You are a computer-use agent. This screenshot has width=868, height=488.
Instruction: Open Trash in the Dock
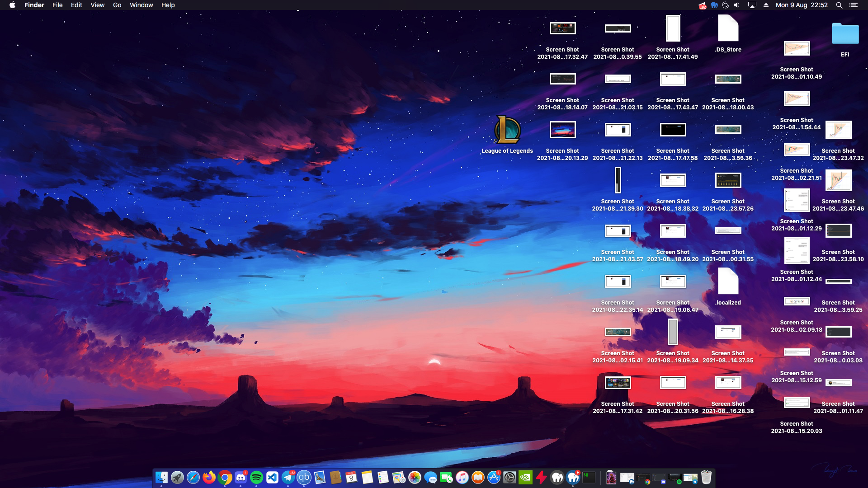click(x=706, y=477)
